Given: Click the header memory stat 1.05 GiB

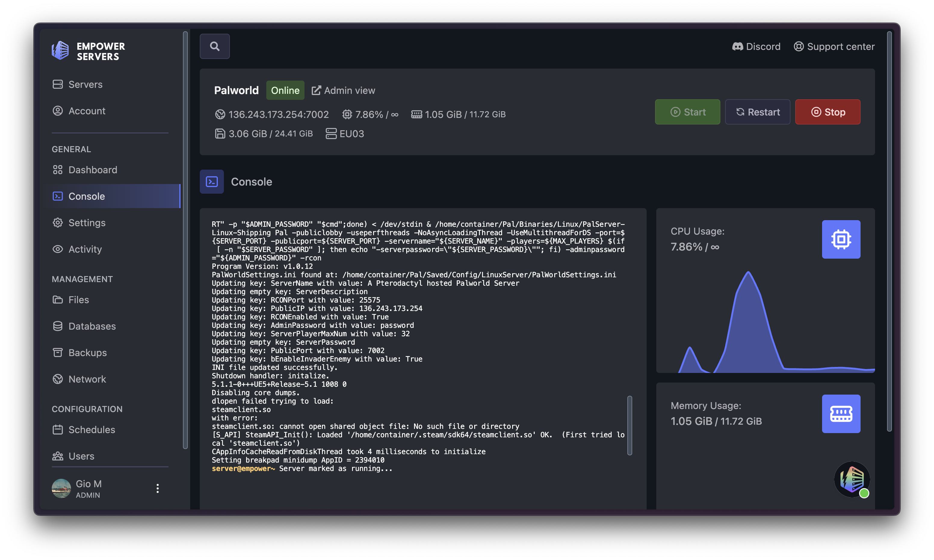Looking at the screenshot, I should coord(458,114).
